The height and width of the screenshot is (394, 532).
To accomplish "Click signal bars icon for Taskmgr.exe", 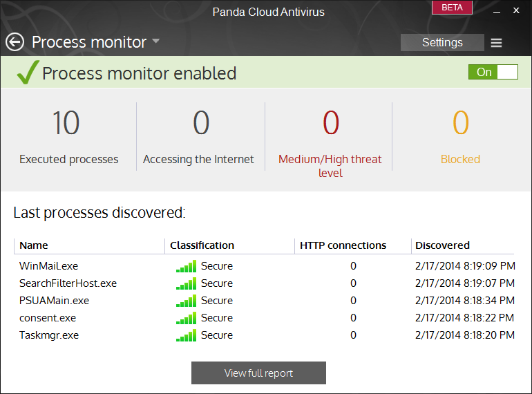I will coord(186,335).
